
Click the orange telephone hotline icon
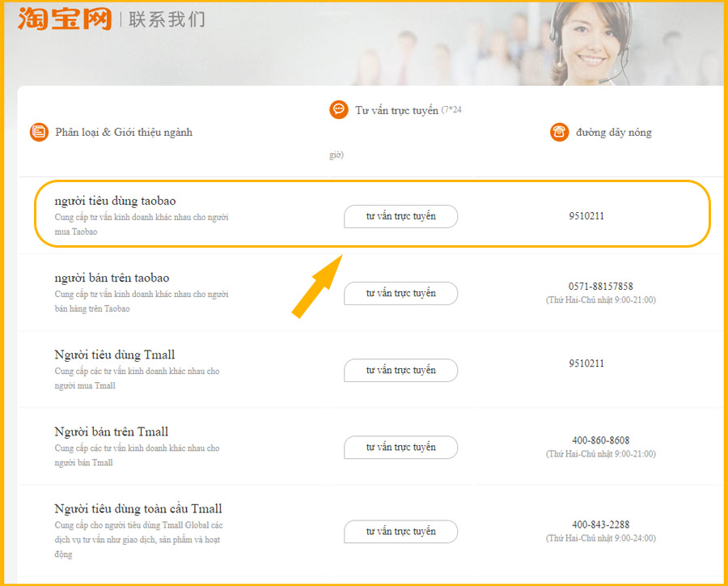[x=559, y=132]
